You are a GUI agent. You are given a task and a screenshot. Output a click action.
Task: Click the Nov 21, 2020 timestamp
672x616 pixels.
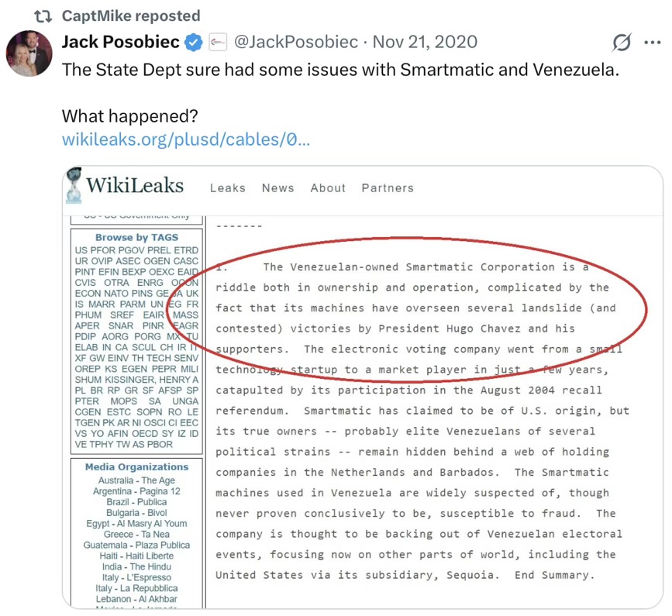click(x=426, y=42)
